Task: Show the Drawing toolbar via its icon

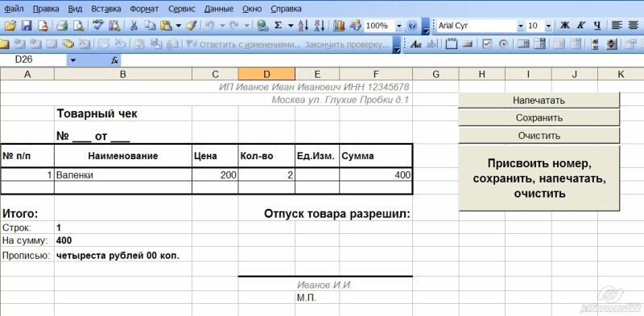Action: (355, 26)
